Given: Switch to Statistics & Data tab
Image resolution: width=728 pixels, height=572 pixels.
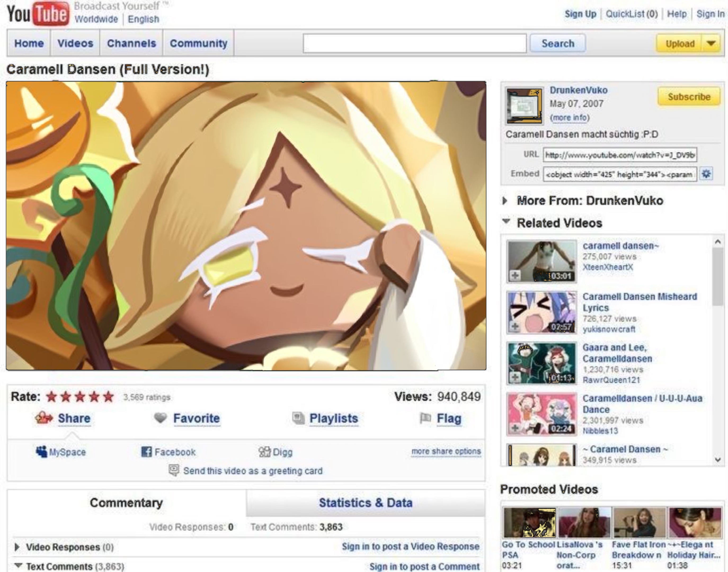Looking at the screenshot, I should pyautogui.click(x=366, y=503).
